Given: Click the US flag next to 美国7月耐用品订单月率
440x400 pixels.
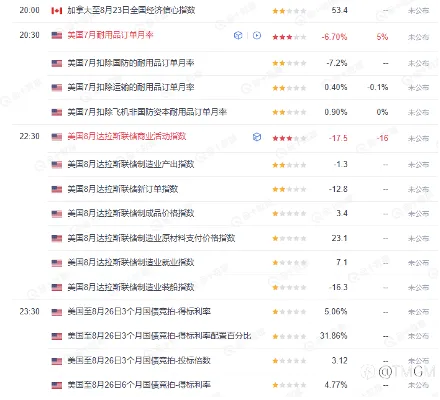Looking at the screenshot, I should click(x=57, y=35).
